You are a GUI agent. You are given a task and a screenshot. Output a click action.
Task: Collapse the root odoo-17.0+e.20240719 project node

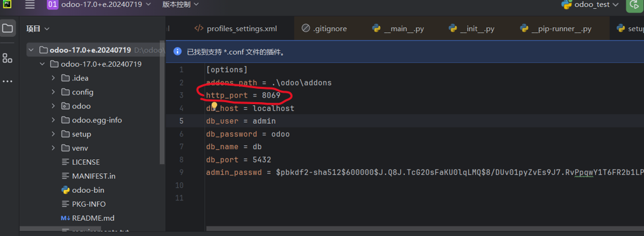pyautogui.click(x=32, y=50)
